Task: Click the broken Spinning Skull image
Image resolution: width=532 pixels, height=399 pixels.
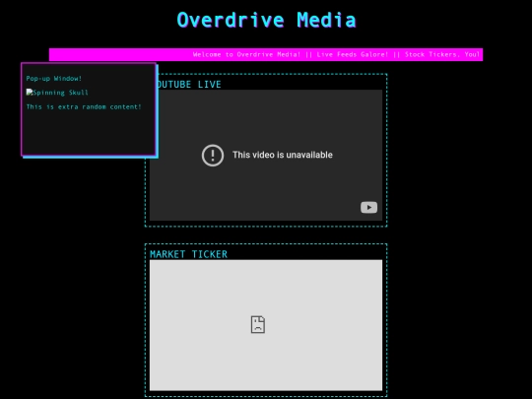Action: tap(57, 93)
